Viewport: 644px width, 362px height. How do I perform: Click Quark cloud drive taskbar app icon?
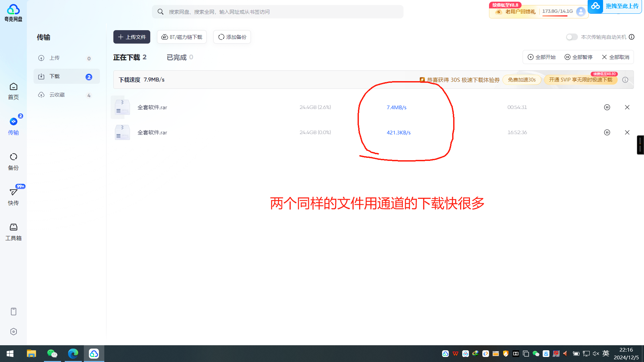pos(94,354)
